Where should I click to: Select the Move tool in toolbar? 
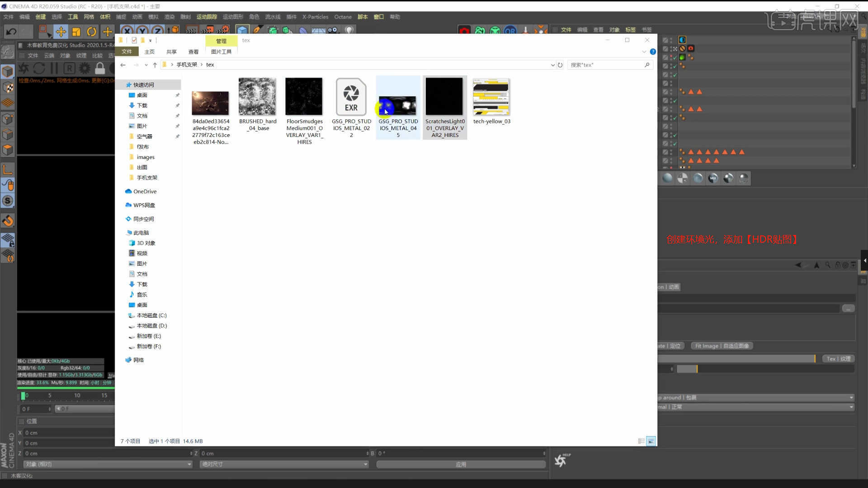(x=61, y=32)
